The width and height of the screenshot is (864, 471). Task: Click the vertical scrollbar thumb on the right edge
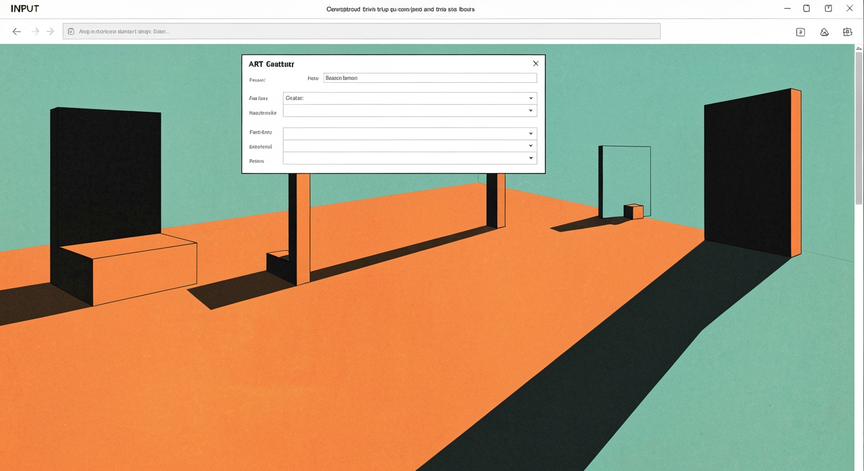(x=858, y=128)
